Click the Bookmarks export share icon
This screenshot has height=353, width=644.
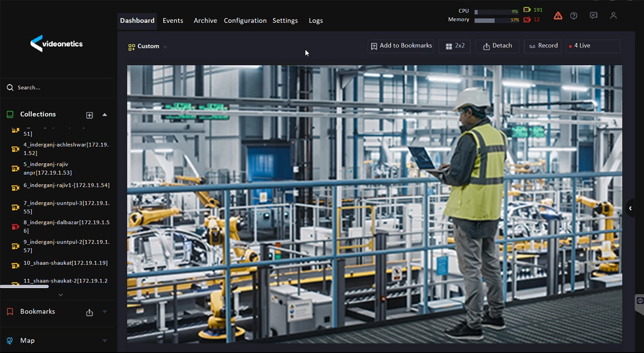point(89,312)
